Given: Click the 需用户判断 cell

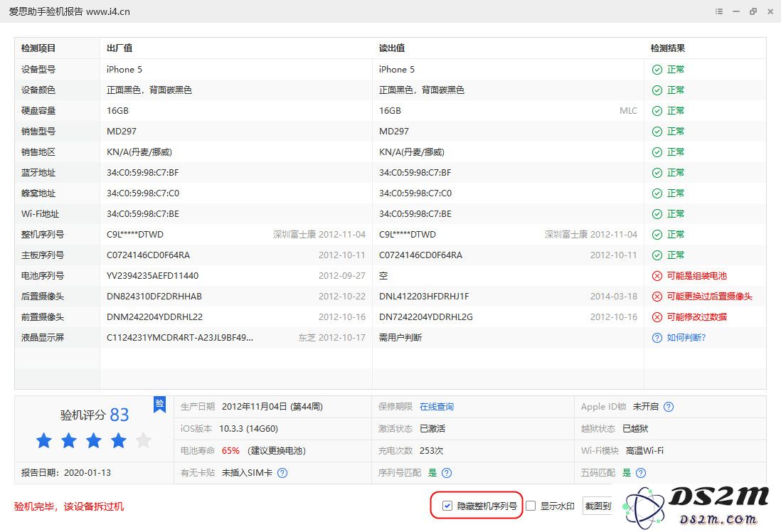Looking at the screenshot, I should 400,338.
